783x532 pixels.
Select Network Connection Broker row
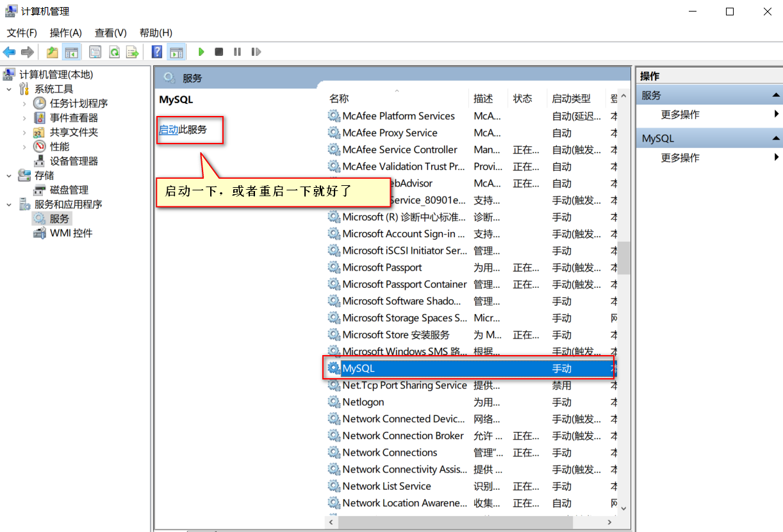click(472, 436)
